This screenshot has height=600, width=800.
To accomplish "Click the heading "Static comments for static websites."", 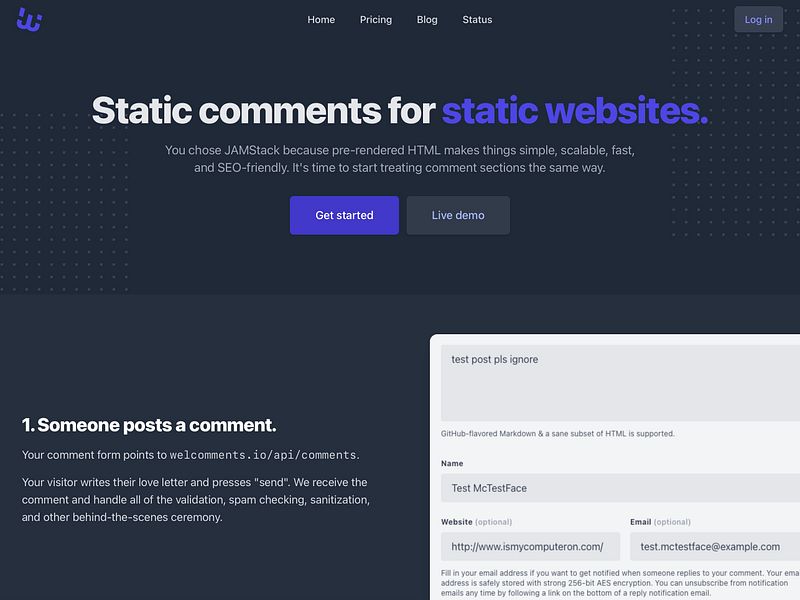I will (400, 110).
